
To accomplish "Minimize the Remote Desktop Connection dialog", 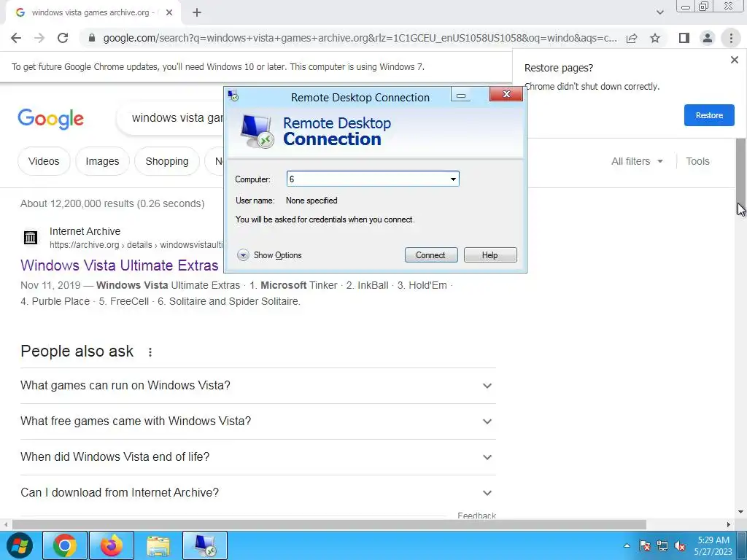I will [x=461, y=96].
